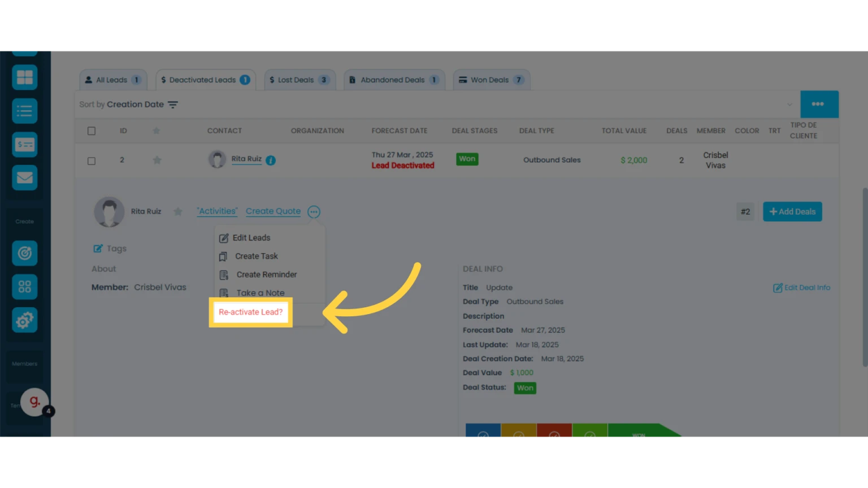
Task: Click the red deal stage segment
Action: tap(554, 430)
